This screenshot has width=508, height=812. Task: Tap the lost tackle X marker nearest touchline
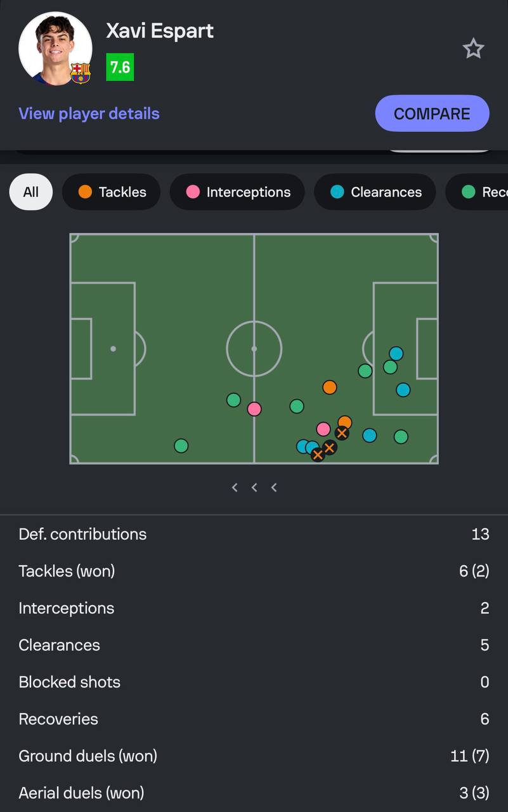click(x=318, y=454)
